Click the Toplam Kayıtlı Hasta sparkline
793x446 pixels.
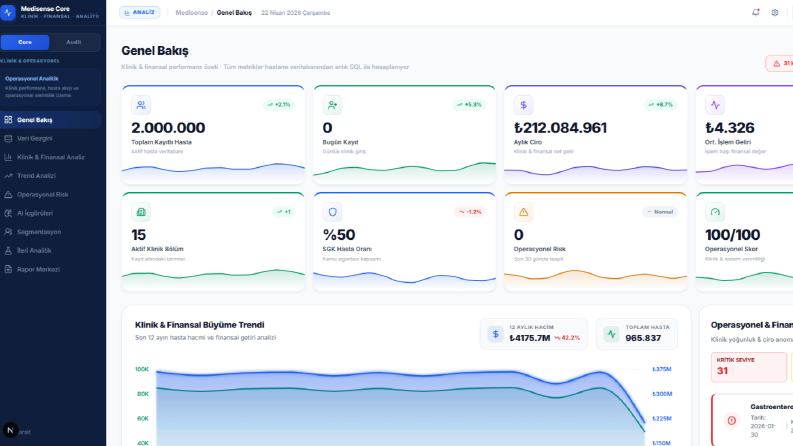point(213,173)
